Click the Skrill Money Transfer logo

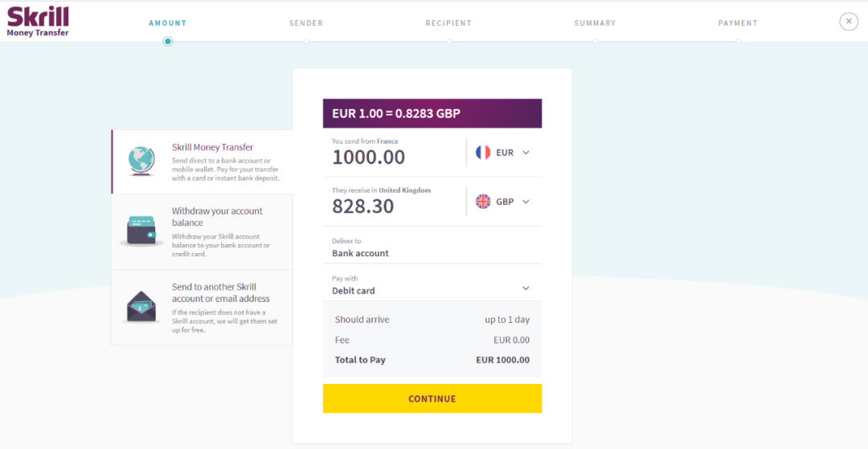click(x=38, y=22)
